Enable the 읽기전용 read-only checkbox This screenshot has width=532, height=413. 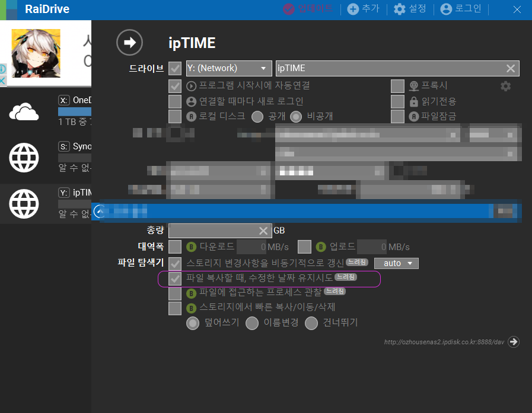click(397, 101)
